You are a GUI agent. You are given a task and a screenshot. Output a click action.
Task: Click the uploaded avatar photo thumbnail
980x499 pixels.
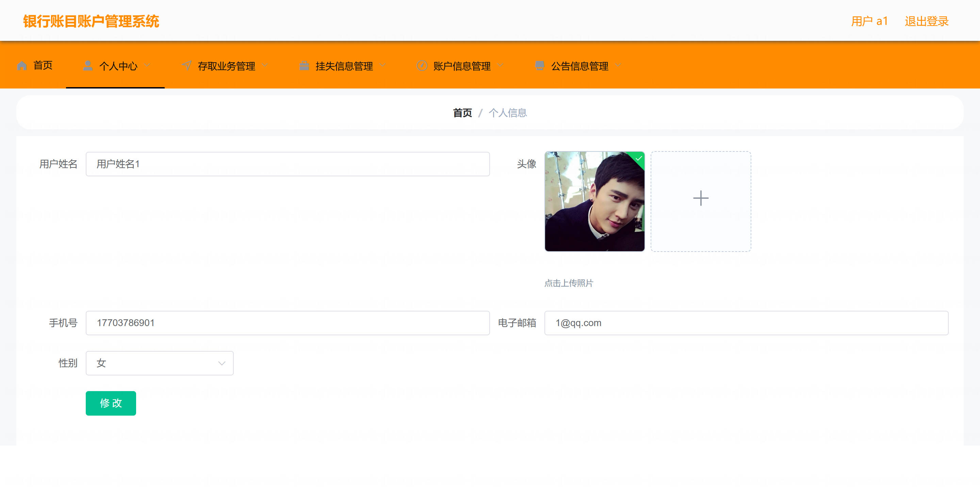pos(594,202)
